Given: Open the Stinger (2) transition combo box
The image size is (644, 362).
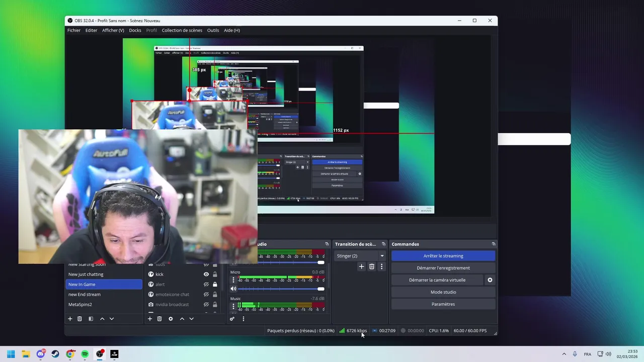Looking at the screenshot, I should point(360,256).
